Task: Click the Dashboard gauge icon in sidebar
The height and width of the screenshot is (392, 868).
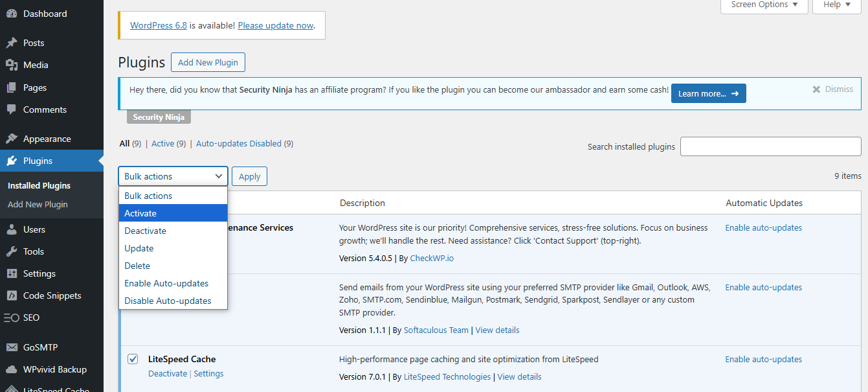Action: pos(12,14)
